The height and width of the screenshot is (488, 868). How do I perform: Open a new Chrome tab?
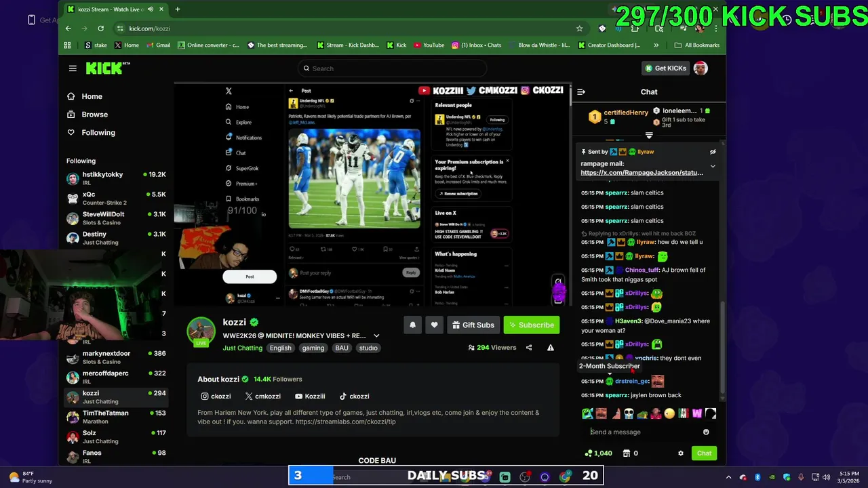coord(178,9)
